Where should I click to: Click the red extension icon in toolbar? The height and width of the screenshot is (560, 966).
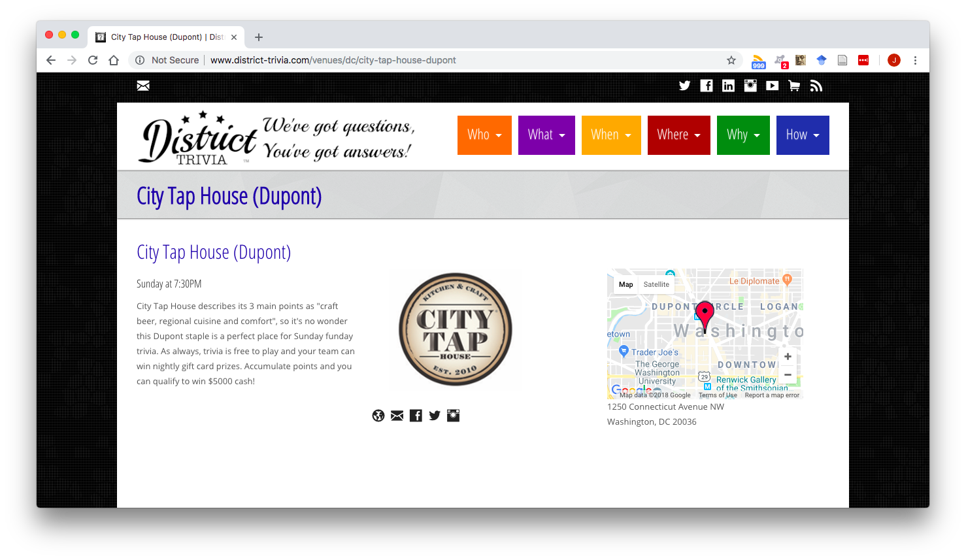click(x=863, y=60)
